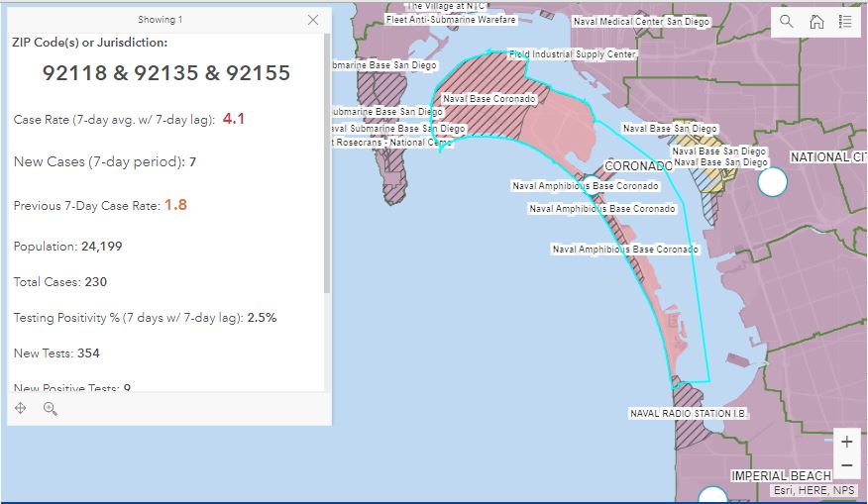
Task: Click the Naval Base Coronado label
Action: pos(488,99)
